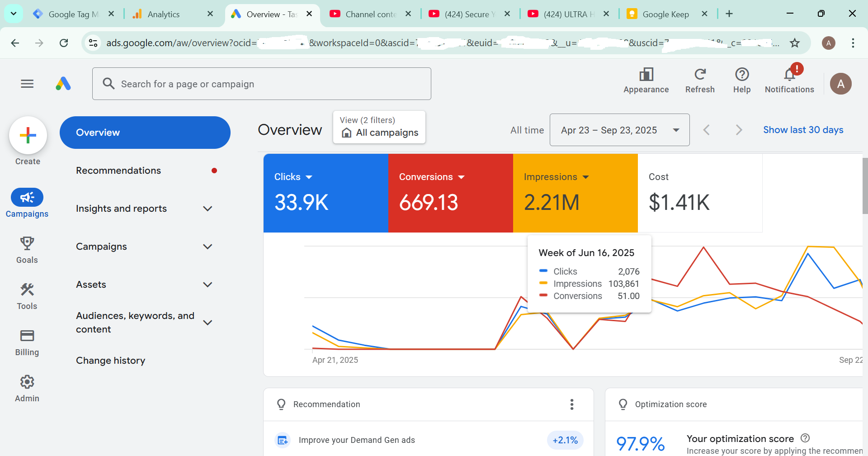This screenshot has height=456, width=868.
Task: Open Recommendation card three-dot menu
Action: tap(572, 404)
